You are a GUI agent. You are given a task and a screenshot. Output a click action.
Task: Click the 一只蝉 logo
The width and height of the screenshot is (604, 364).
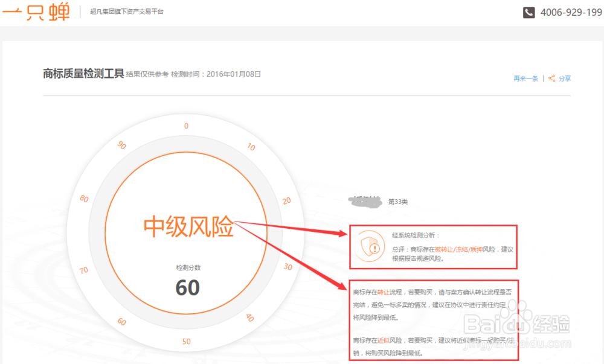36,11
